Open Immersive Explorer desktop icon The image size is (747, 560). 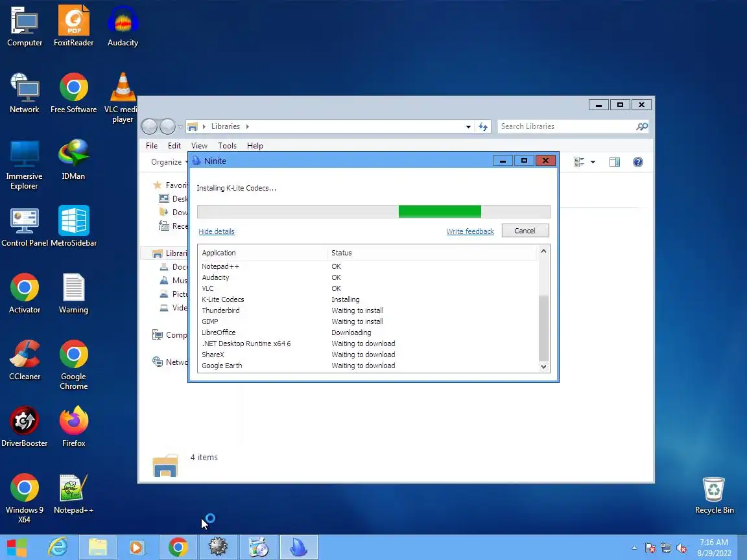tap(24, 164)
